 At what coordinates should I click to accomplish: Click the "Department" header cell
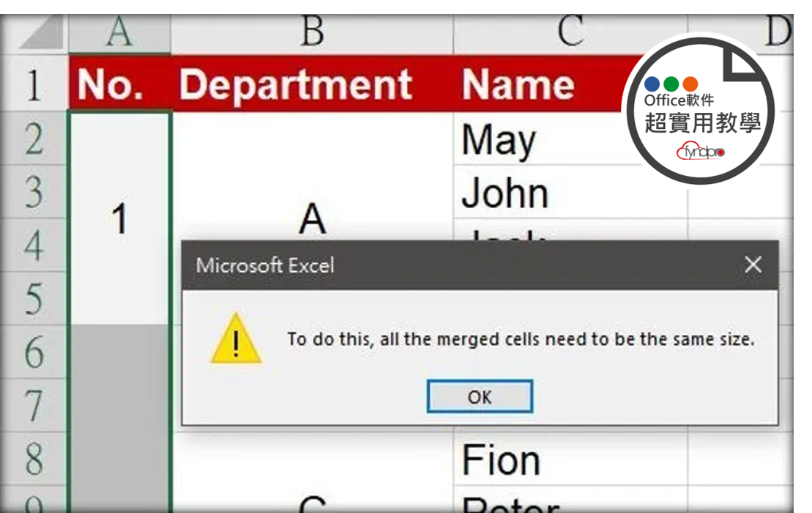[312, 84]
